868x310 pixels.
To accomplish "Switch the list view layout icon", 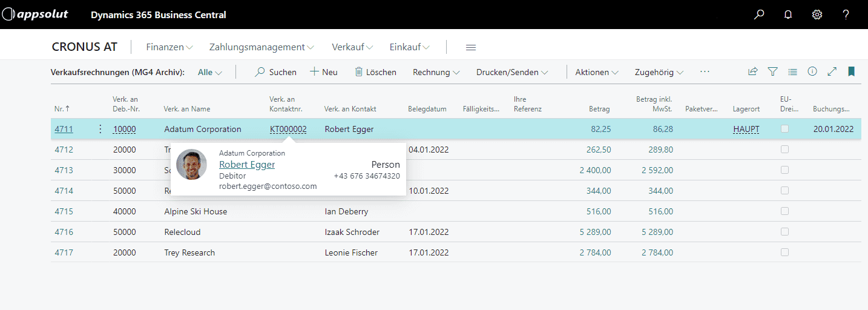I will click(792, 71).
